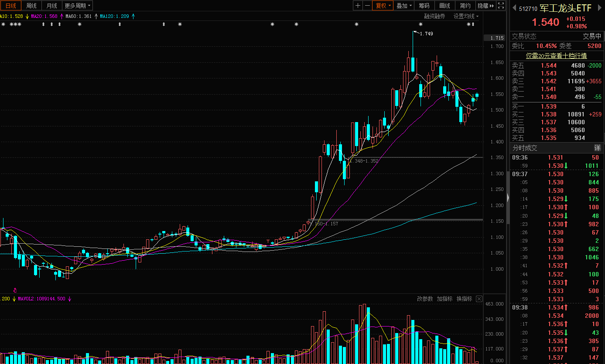Click MA10:1.528 legend label
Viewport: 605px width, 364px height.
pos(11,16)
